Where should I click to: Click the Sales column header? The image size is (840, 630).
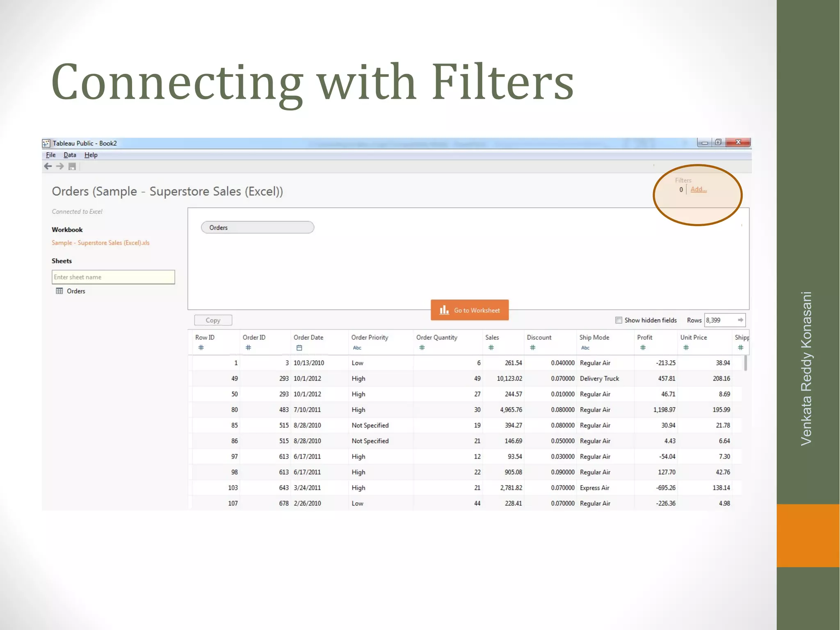tap(492, 337)
